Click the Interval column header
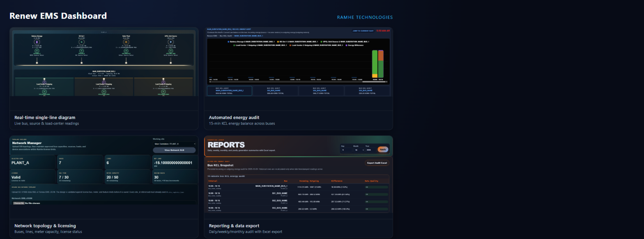The height and width of the screenshot is (239, 644). pos(213,181)
